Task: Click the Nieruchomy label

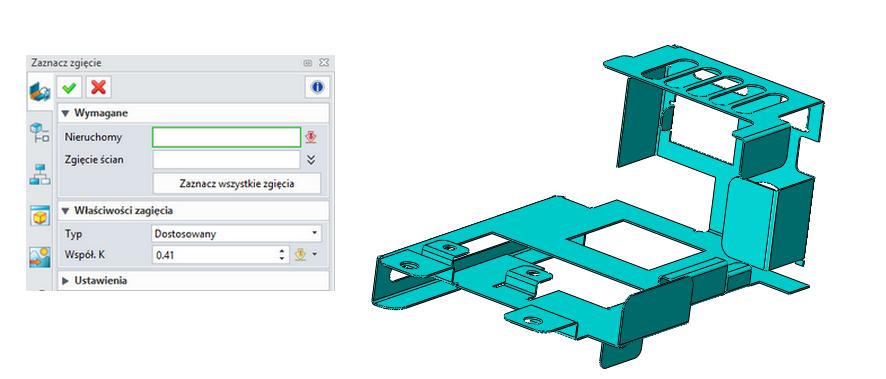Action: pyautogui.click(x=93, y=137)
